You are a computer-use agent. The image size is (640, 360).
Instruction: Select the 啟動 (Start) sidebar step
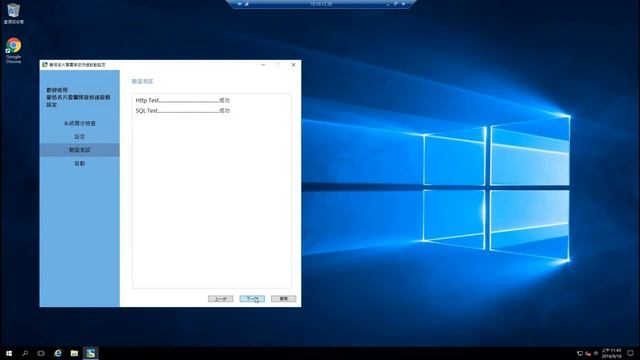80,163
